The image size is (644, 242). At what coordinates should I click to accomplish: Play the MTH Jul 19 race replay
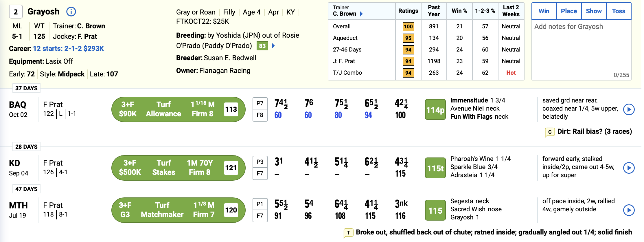(629, 210)
